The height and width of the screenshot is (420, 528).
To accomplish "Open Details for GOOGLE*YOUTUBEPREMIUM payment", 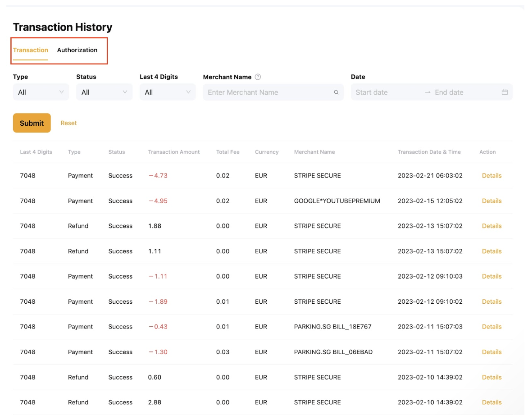I will [492, 201].
